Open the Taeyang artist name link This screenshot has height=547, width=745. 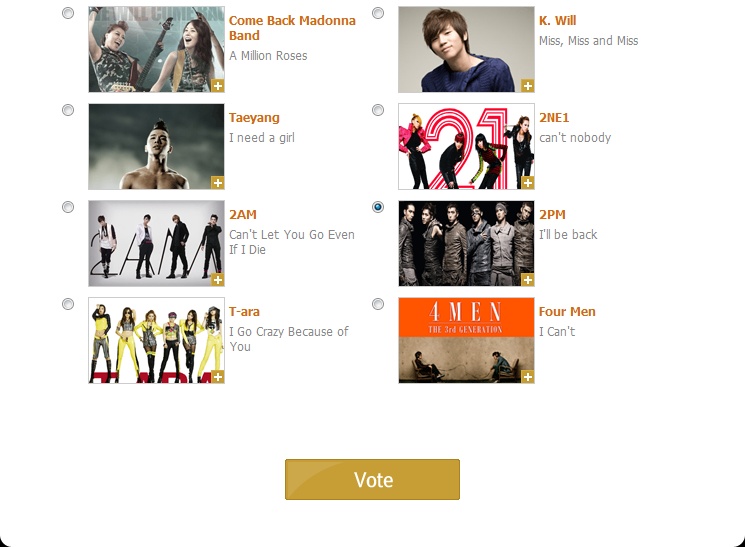tap(254, 118)
